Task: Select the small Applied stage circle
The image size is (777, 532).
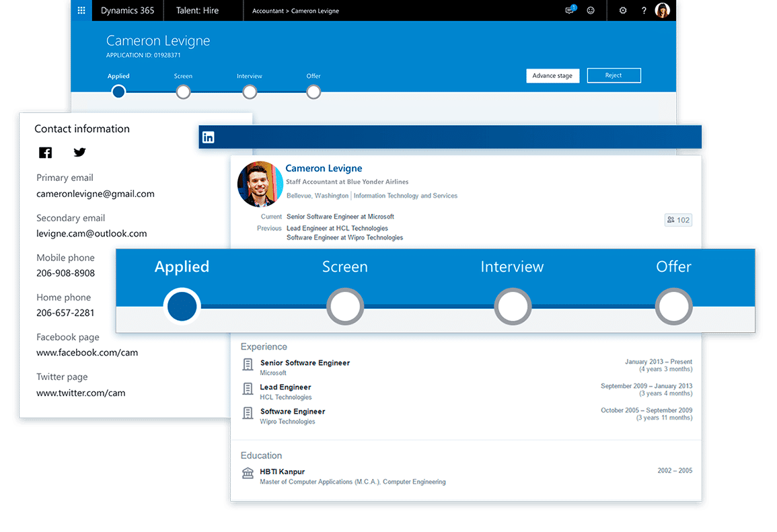Action: click(x=118, y=91)
